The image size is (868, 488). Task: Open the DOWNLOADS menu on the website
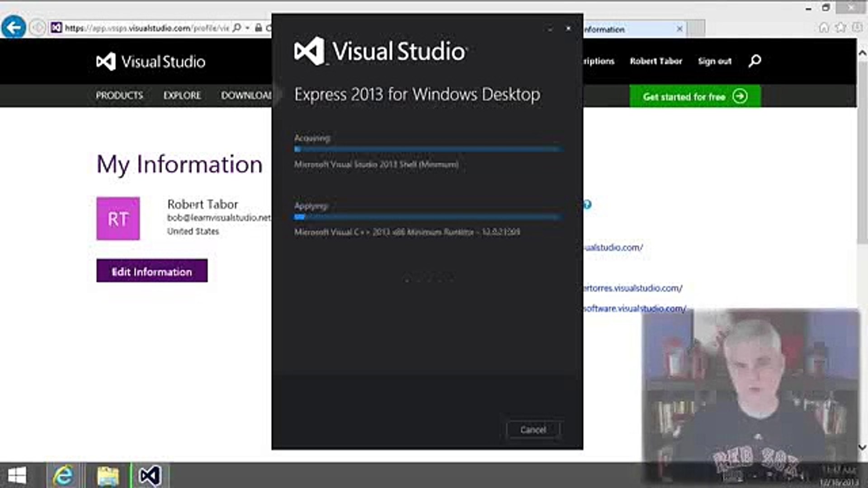pos(246,95)
